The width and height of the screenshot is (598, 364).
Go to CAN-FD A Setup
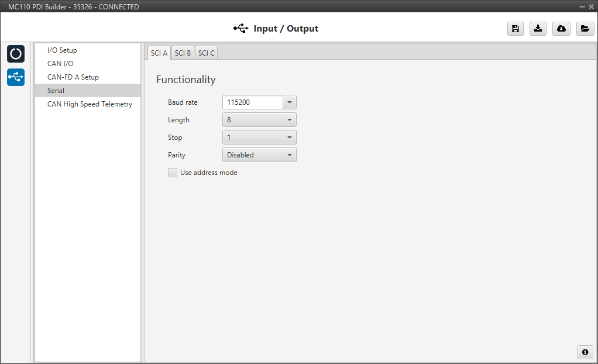tap(73, 77)
